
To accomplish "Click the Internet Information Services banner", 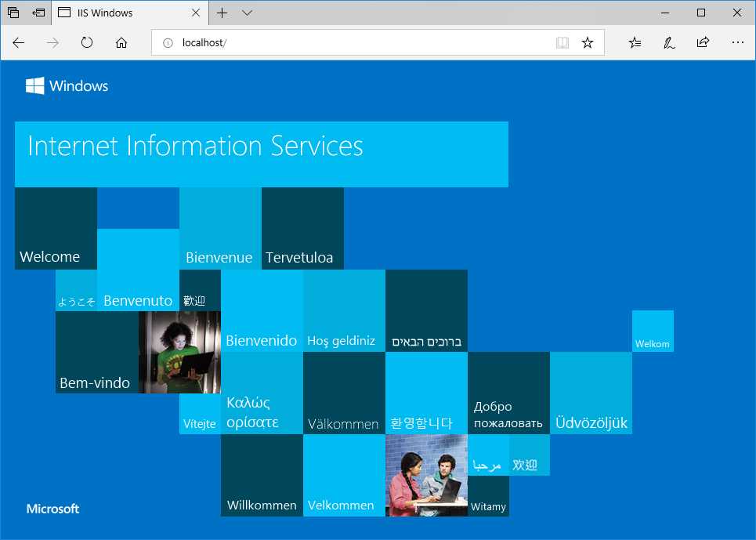I will tap(261, 154).
